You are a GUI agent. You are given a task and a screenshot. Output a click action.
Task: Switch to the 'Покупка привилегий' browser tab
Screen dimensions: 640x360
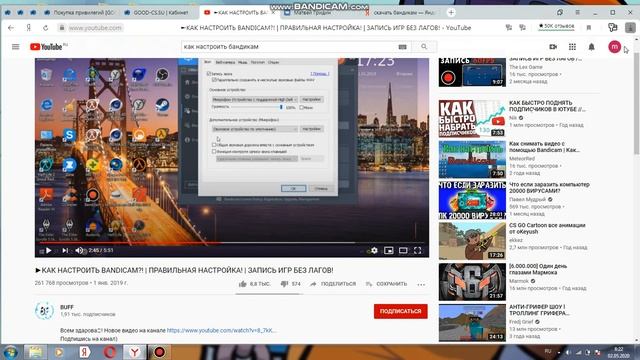coord(80,13)
